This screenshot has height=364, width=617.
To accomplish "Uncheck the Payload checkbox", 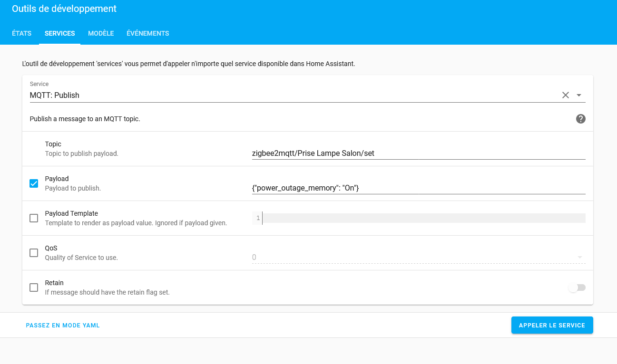I will (34, 183).
